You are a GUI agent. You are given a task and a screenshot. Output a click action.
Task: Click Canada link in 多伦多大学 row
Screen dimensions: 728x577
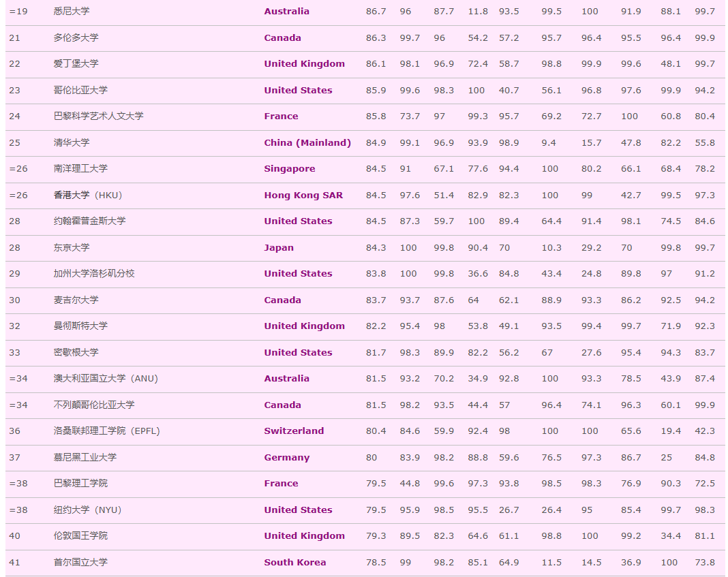tap(282, 38)
